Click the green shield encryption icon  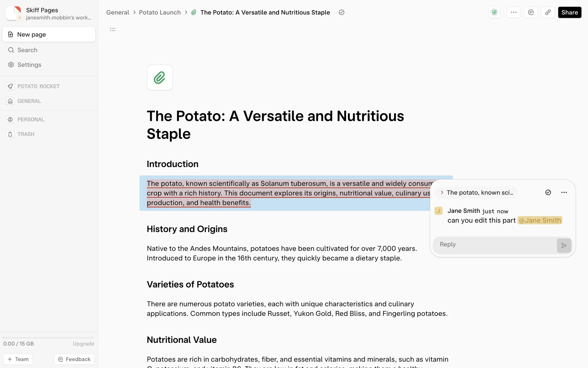click(494, 12)
